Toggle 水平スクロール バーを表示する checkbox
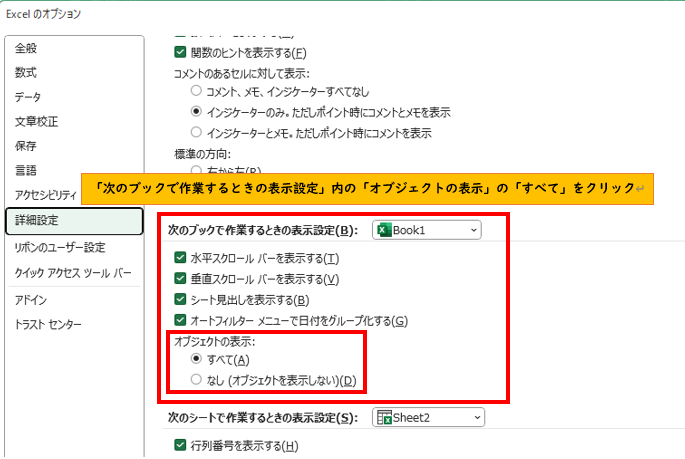 pos(180,257)
